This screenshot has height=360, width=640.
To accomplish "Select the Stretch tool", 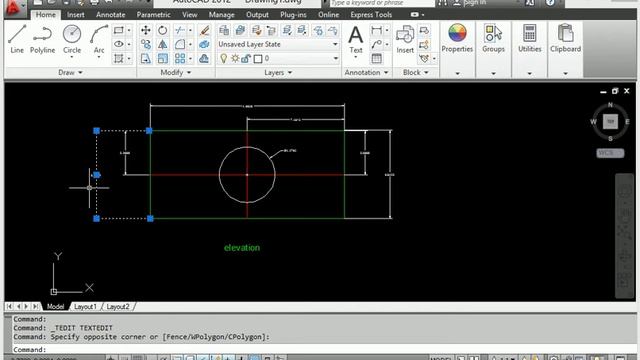I will (146, 58).
